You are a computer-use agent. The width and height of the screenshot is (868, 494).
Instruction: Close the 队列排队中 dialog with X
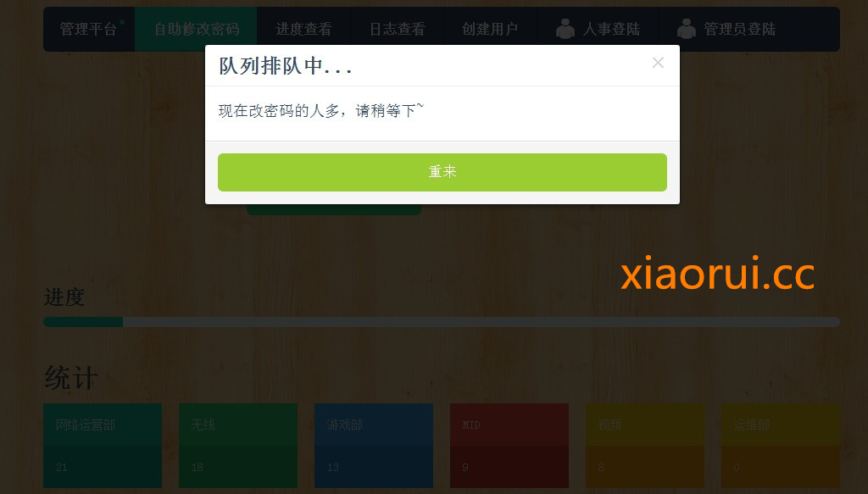point(658,63)
